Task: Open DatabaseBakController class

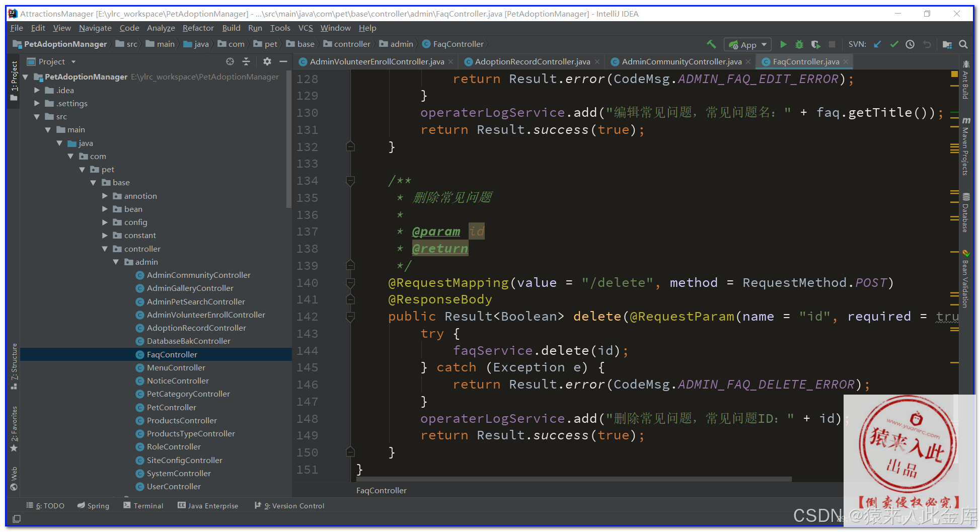Action: click(x=189, y=341)
